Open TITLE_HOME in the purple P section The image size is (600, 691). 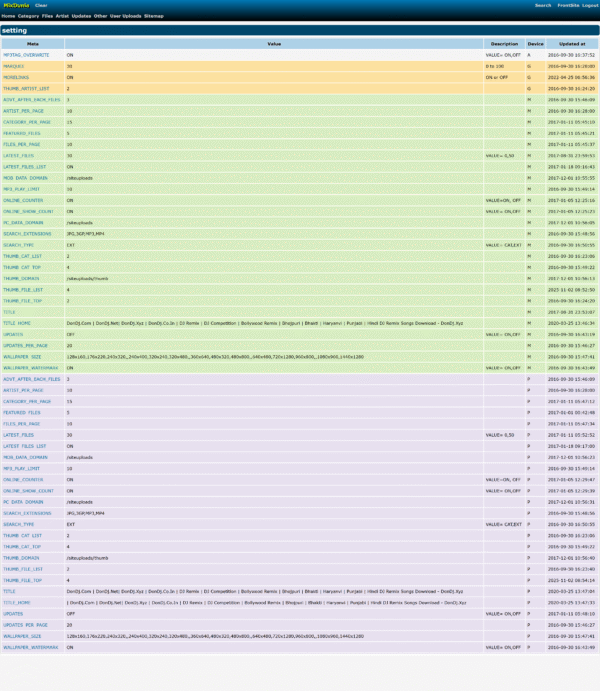click(17, 603)
